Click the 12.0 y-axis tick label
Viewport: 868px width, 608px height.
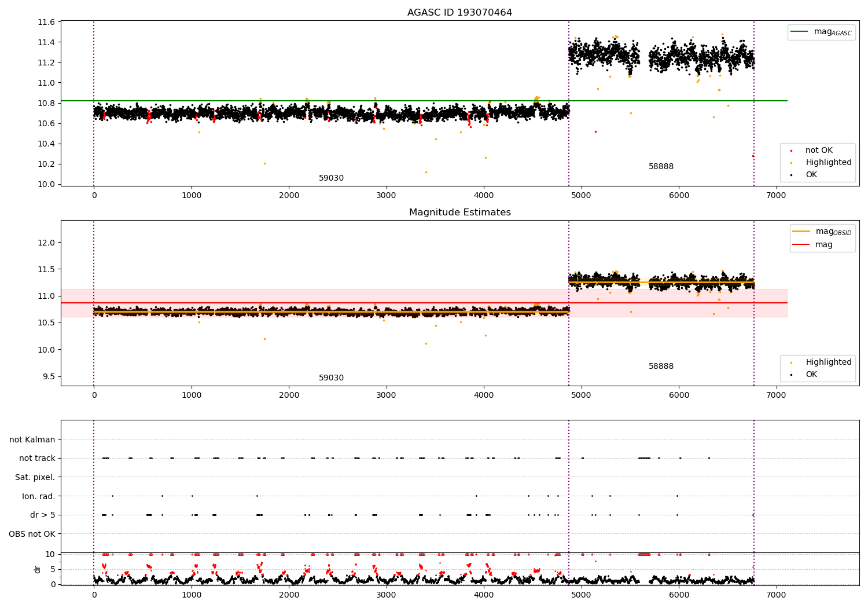(46, 243)
